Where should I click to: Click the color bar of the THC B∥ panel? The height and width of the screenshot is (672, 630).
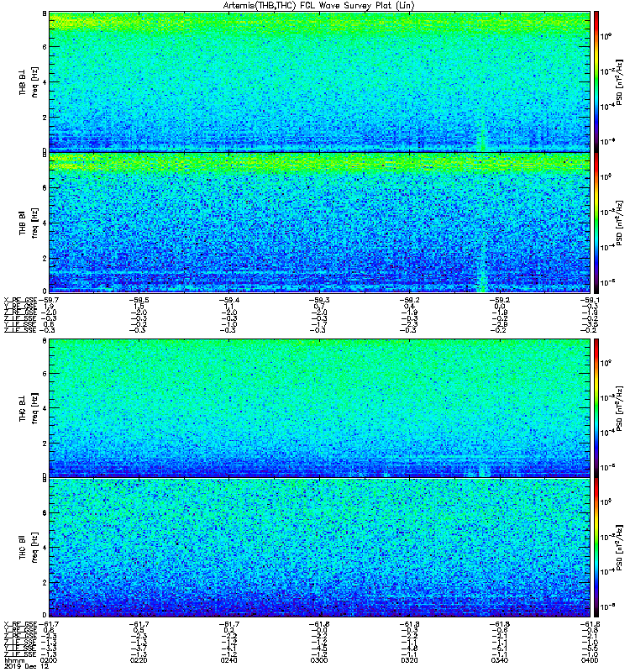[x=596, y=548]
